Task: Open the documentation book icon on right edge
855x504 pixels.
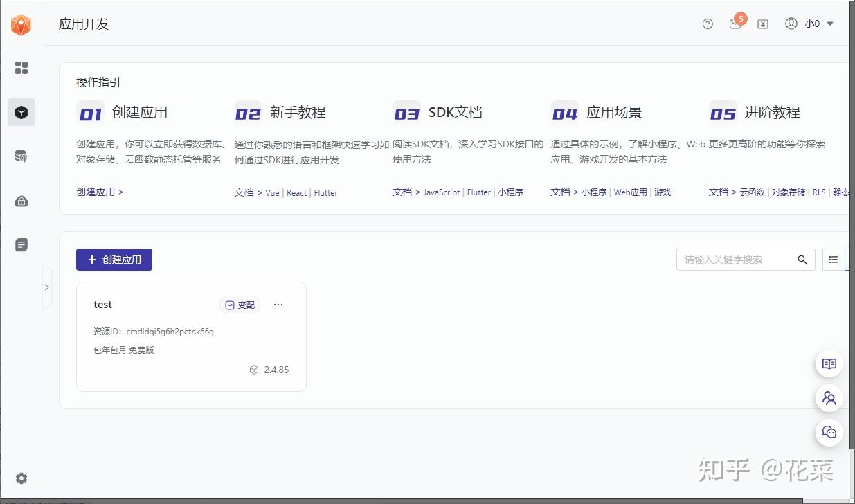Action: pyautogui.click(x=829, y=363)
